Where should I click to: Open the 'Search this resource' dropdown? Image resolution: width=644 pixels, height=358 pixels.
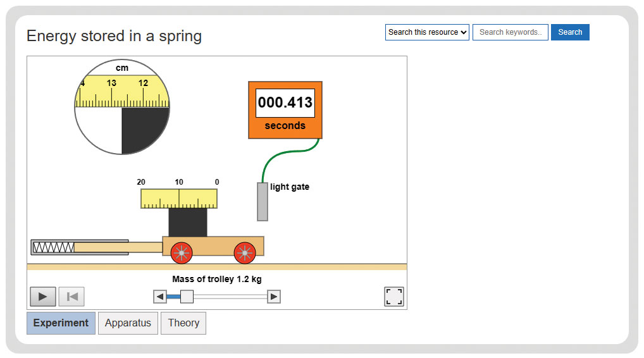pyautogui.click(x=427, y=32)
